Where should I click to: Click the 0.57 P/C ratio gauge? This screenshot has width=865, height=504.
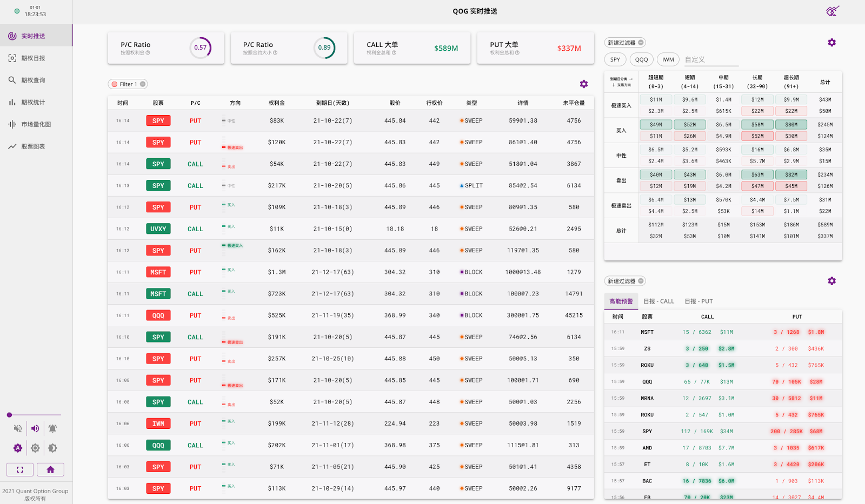(x=201, y=48)
